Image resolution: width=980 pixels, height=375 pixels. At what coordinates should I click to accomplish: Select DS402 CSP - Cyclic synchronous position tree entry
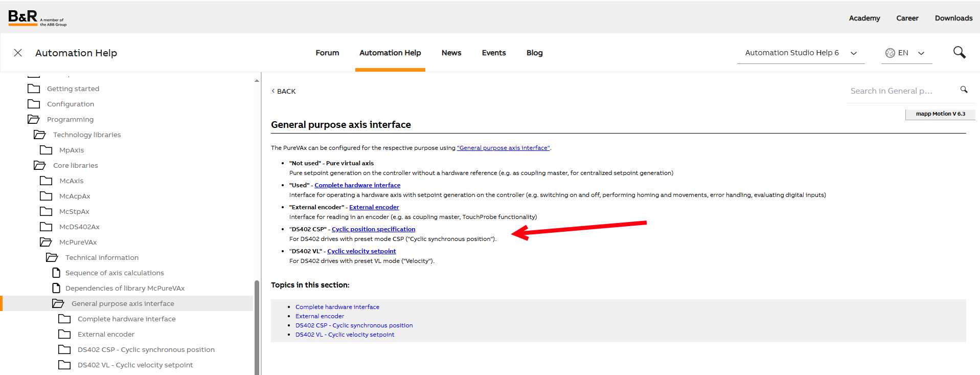tap(146, 349)
